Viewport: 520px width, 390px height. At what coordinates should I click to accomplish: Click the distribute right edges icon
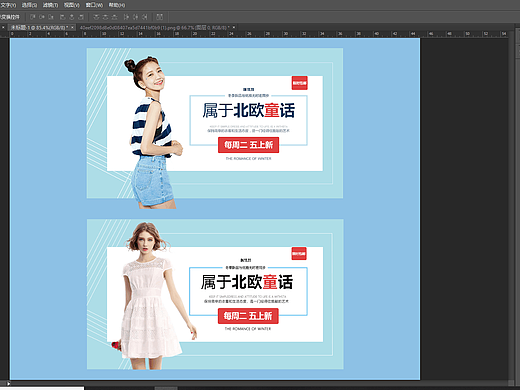pyautogui.click(x=145, y=17)
